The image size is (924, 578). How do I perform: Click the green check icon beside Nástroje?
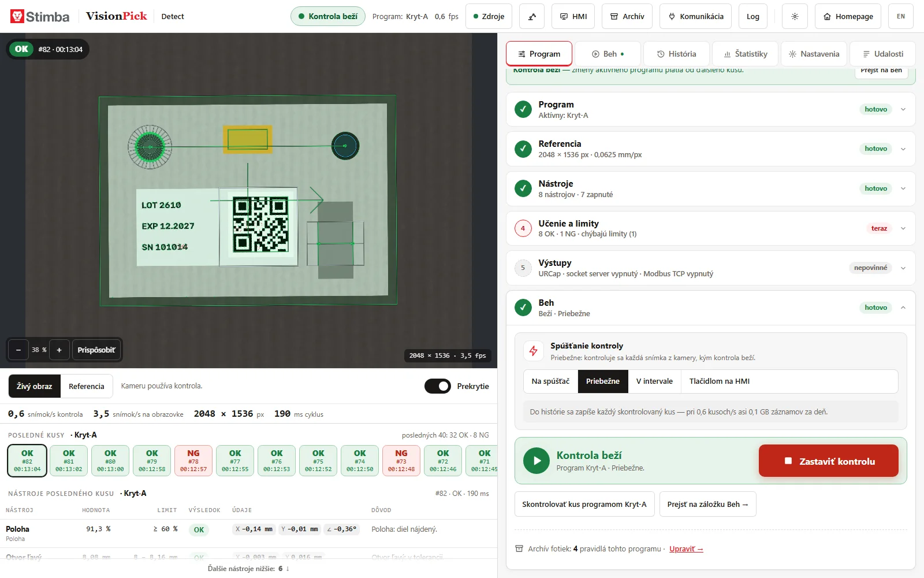pos(523,188)
